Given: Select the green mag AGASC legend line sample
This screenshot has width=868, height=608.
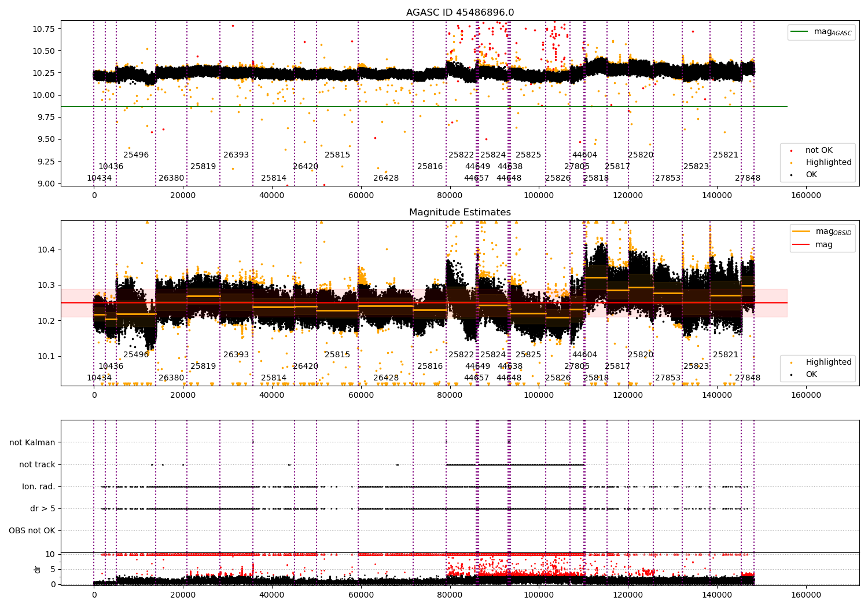Looking at the screenshot, I should 799,32.
